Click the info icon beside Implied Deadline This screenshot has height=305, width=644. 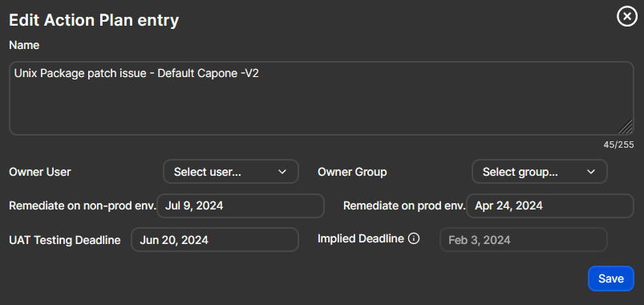[414, 238]
